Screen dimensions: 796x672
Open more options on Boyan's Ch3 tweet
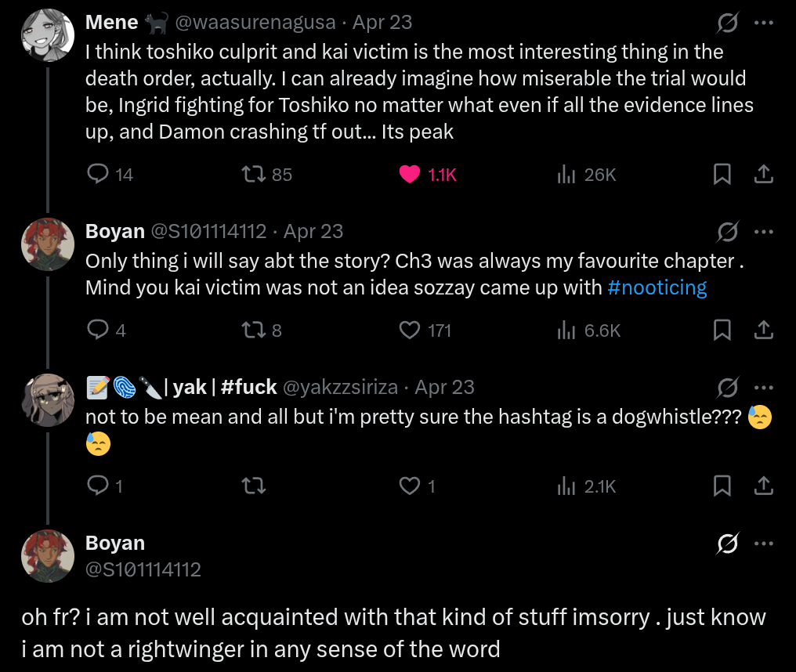[764, 232]
